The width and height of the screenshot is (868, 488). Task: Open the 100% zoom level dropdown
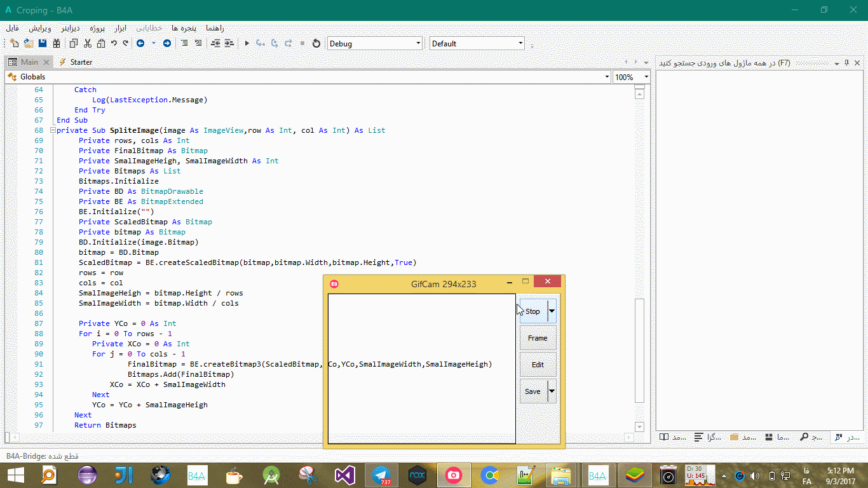(646, 77)
